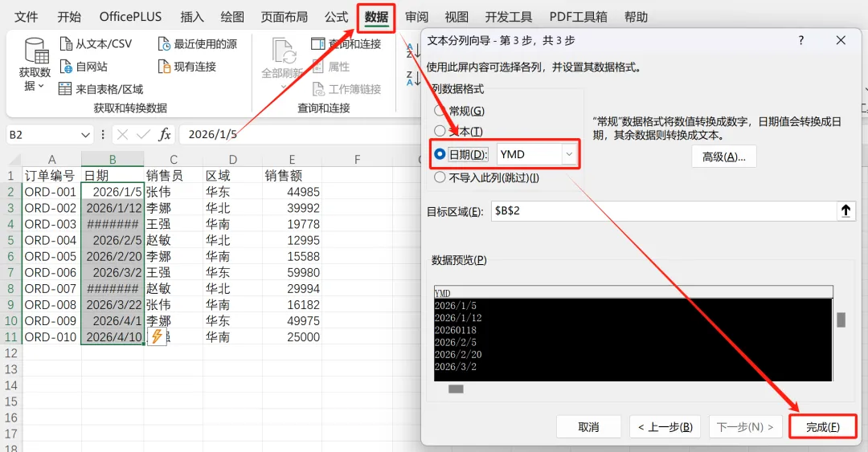Viewport: 868px width, 452px height.
Task: Click the Flash Fill lightning icon
Action: pos(157,336)
